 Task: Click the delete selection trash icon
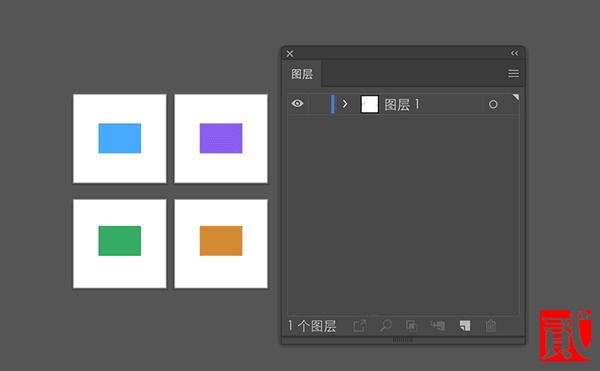click(491, 326)
